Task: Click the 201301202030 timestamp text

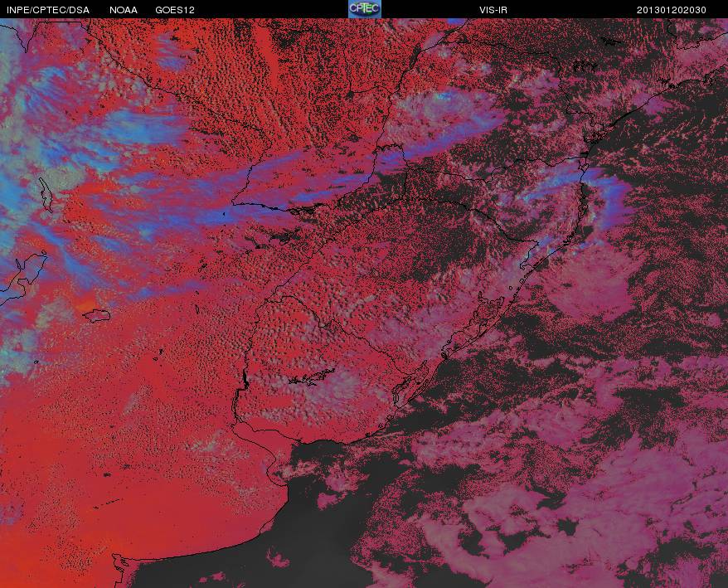Action: click(x=672, y=10)
